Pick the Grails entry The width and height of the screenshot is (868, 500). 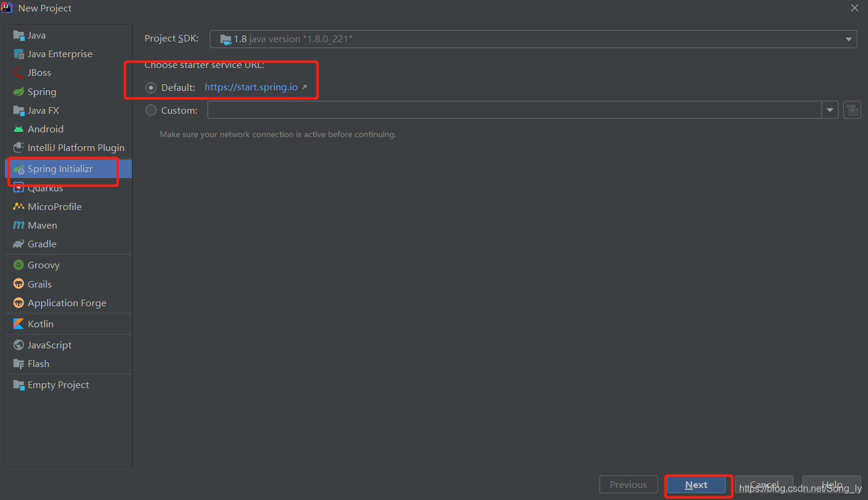(40, 284)
